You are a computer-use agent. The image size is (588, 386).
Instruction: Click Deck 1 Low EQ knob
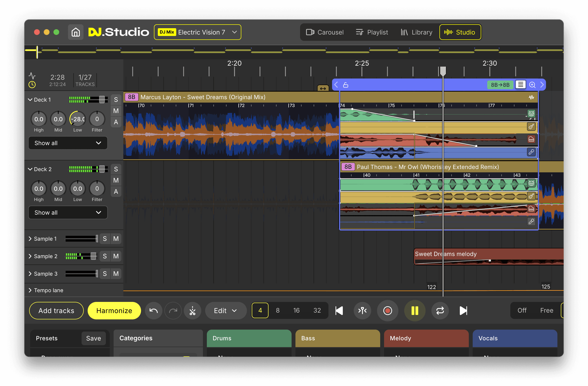(x=78, y=119)
